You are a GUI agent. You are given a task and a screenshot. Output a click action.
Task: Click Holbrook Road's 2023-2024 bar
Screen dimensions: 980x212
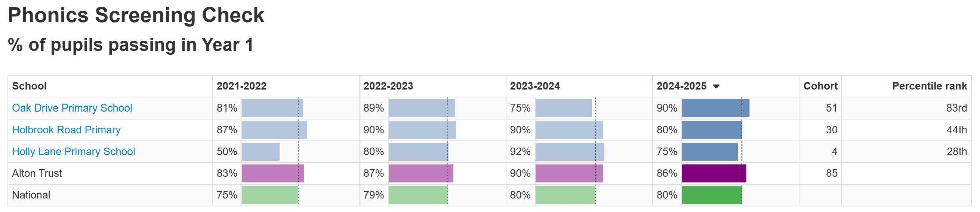tap(569, 130)
